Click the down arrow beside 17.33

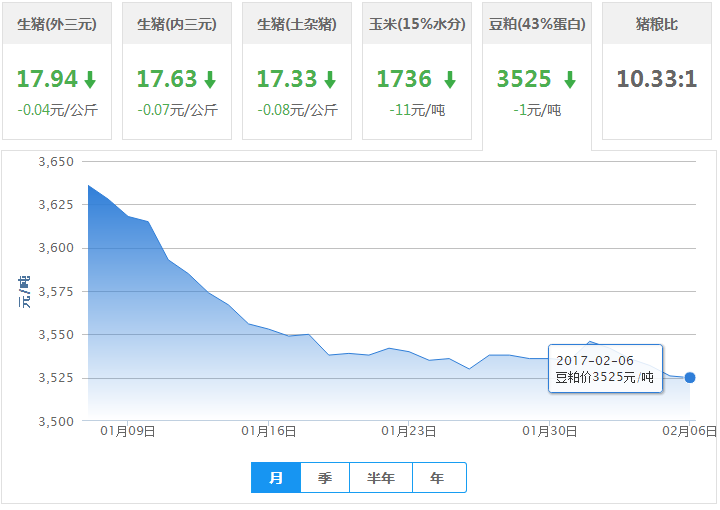pos(330,79)
